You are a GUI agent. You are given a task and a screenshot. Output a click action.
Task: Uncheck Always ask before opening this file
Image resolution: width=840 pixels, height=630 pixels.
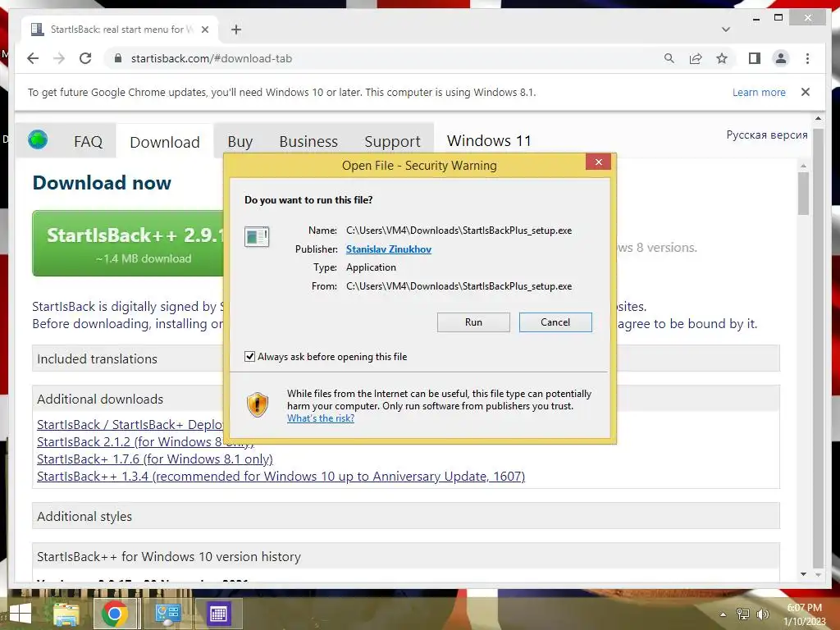coord(249,356)
